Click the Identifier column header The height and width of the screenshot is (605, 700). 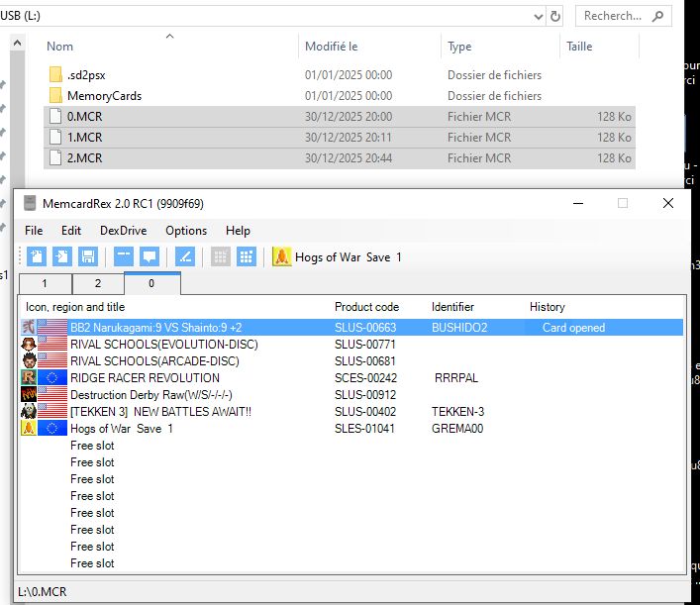(452, 307)
